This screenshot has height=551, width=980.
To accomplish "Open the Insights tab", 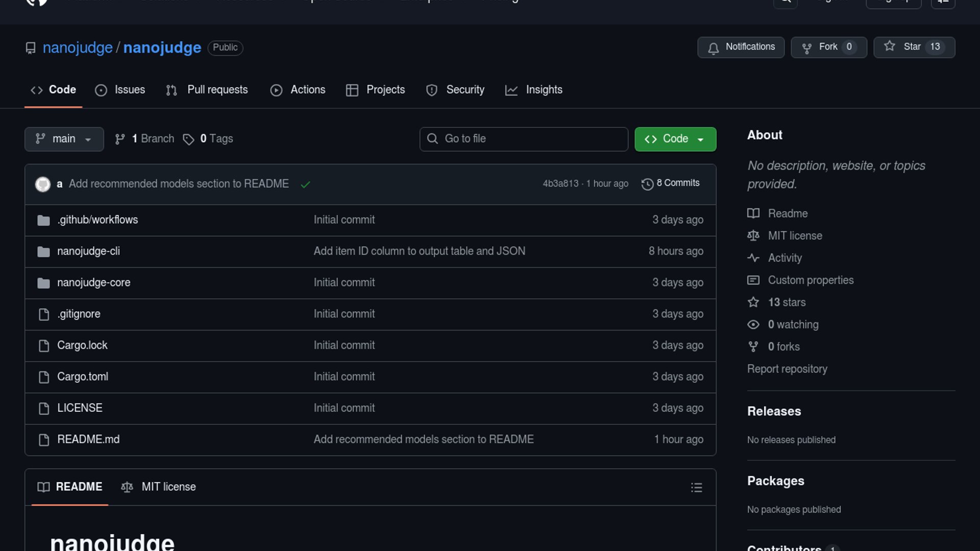I will click(534, 90).
